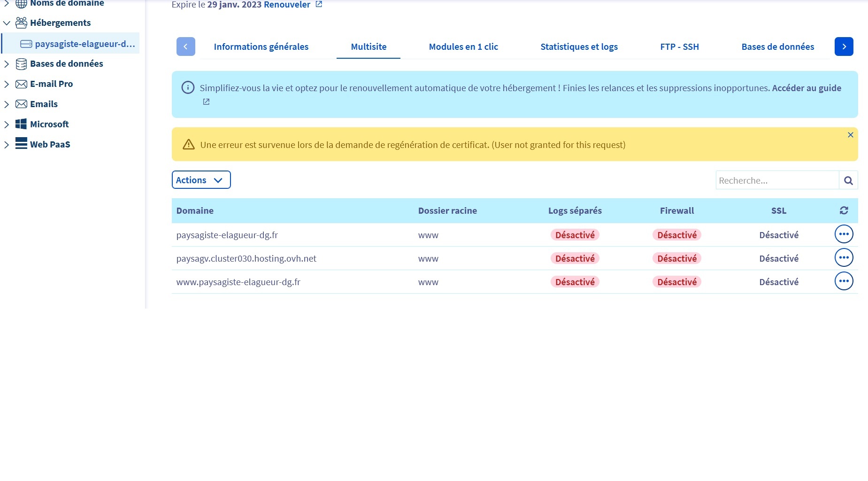This screenshot has height=481, width=868.
Task: Open options menu for paysagv.cluster030.hosting.ovh.net row
Action: pyautogui.click(x=844, y=257)
